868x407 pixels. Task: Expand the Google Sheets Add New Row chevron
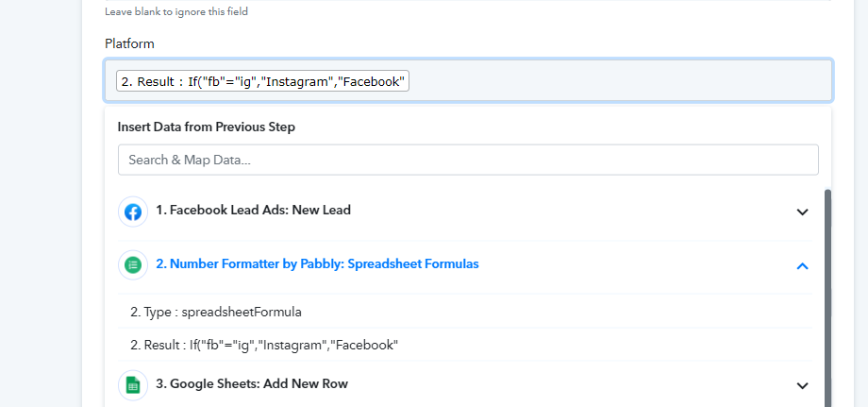pos(802,385)
